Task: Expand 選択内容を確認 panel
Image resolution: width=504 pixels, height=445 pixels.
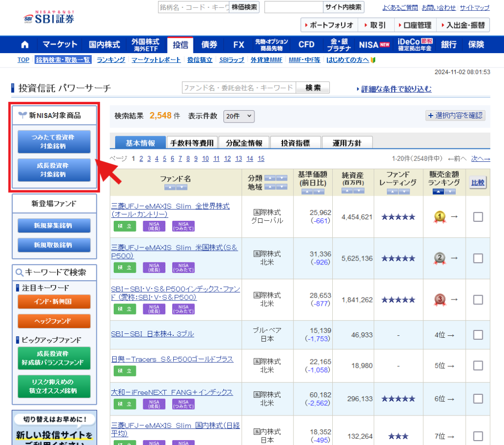Action: pyautogui.click(x=455, y=116)
